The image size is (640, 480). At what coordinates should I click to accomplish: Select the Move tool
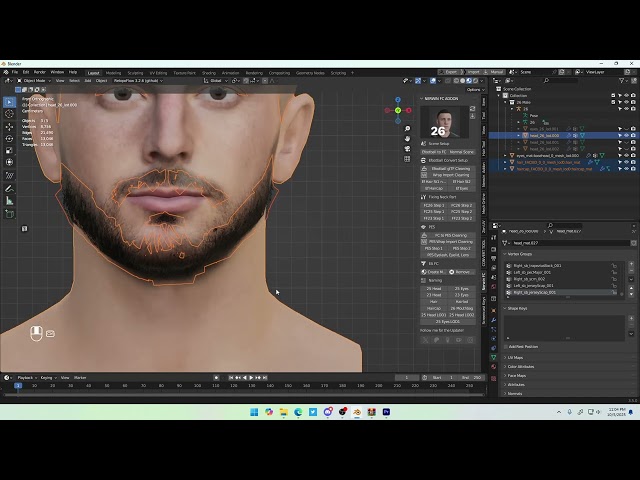(x=9, y=127)
